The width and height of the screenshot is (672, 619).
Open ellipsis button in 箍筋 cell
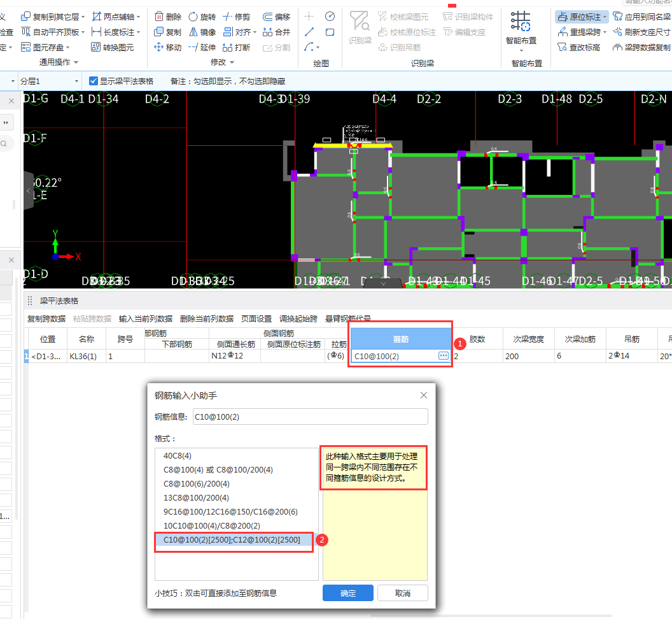coord(443,355)
